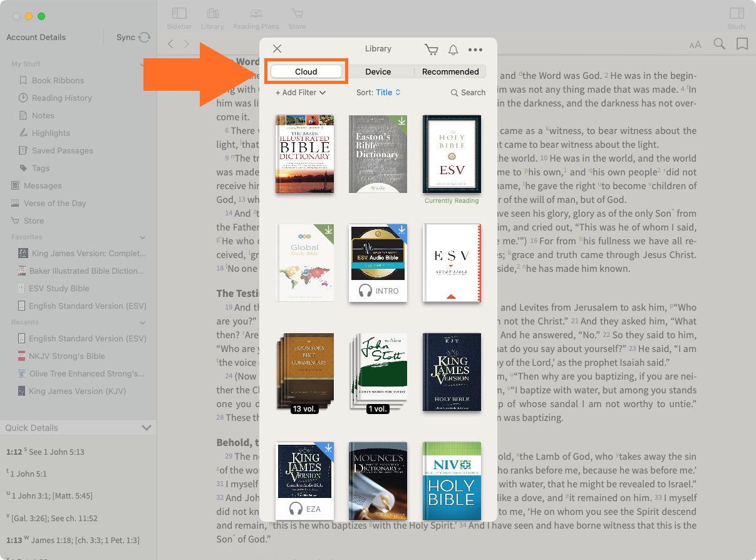Viewport: 756px width, 560px height.
Task: Switch to the Cloud tab
Action: [306, 71]
